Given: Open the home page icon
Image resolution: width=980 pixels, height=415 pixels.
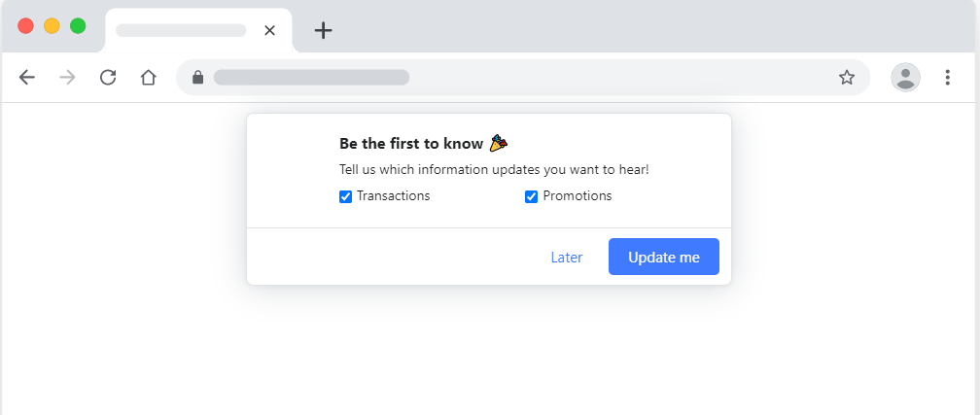Looking at the screenshot, I should point(148,78).
